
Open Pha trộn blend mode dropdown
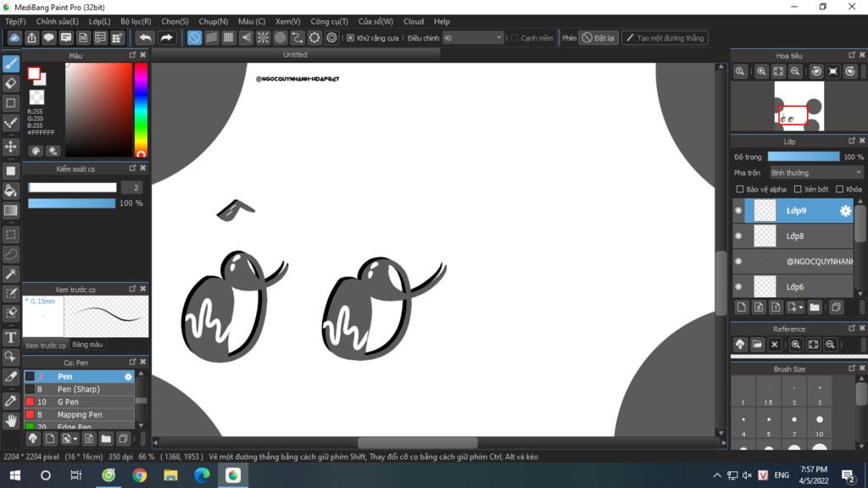[x=816, y=173]
